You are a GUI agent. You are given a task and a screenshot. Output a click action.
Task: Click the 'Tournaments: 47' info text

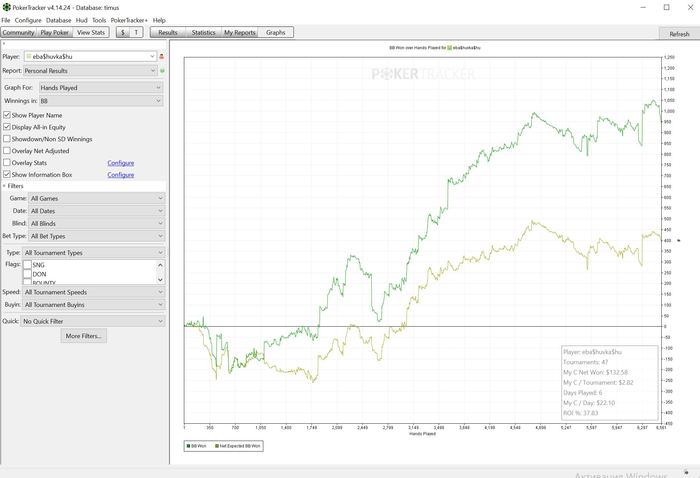click(x=585, y=362)
